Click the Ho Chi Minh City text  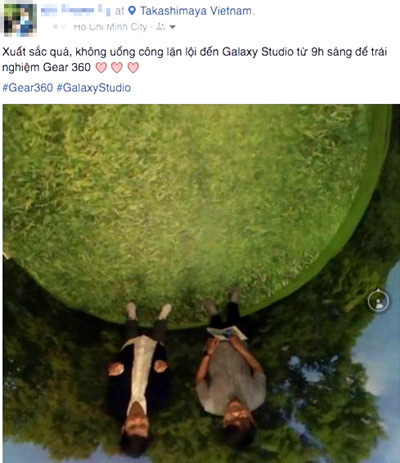pyautogui.click(x=110, y=27)
